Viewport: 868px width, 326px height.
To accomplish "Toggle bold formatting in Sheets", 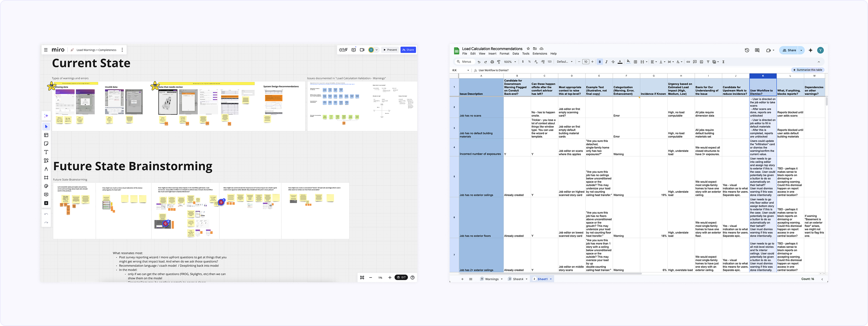I will click(599, 62).
